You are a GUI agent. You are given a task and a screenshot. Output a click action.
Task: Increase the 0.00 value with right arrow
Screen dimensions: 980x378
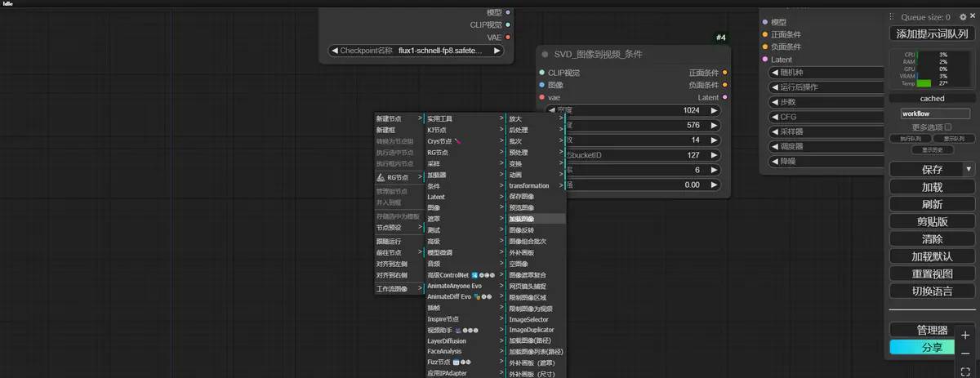(713, 185)
